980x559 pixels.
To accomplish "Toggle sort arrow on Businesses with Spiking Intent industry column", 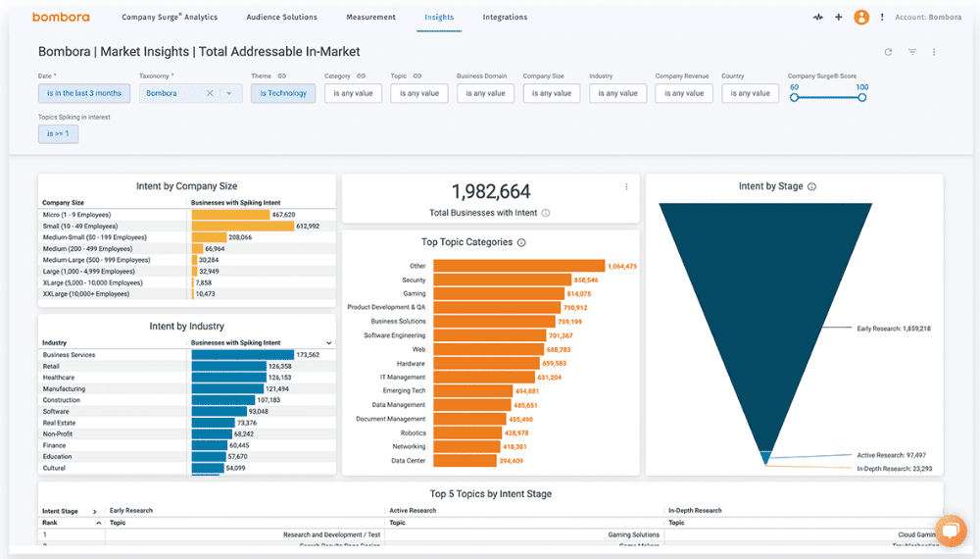I will pyautogui.click(x=328, y=343).
